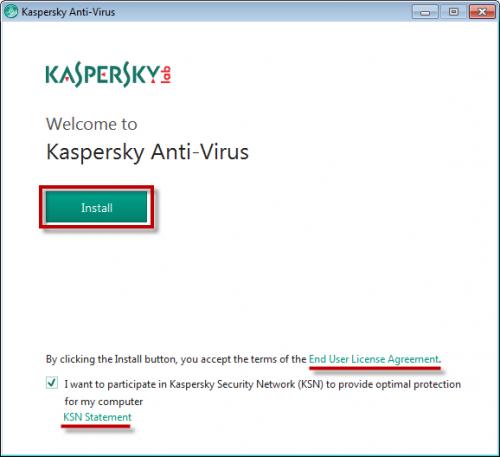Uncheck the KSN participation checkbox
Image resolution: width=500 pixels, height=457 pixels.
(52, 383)
